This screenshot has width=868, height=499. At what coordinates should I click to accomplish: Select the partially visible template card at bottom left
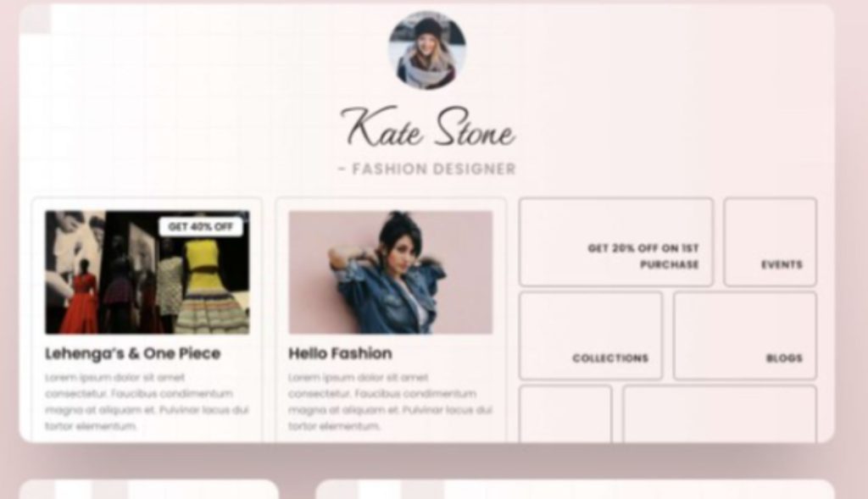click(149, 490)
